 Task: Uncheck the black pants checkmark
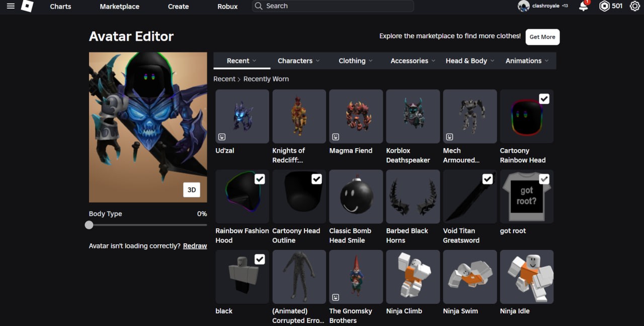pos(260,259)
